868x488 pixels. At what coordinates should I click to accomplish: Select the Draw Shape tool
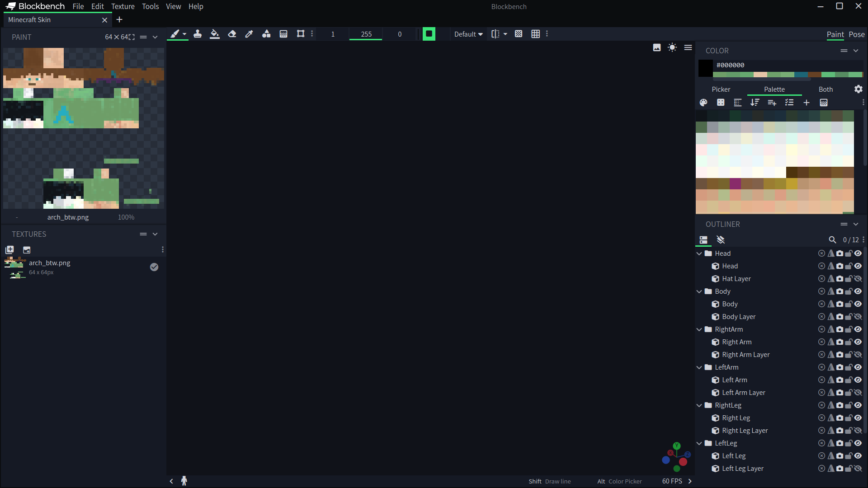coord(266,34)
